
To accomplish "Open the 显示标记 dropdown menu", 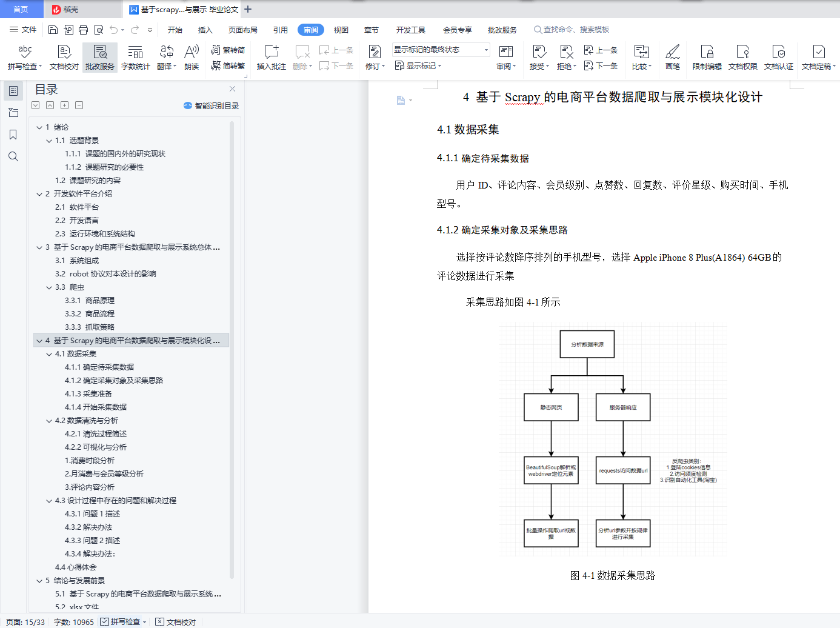I will pos(418,66).
